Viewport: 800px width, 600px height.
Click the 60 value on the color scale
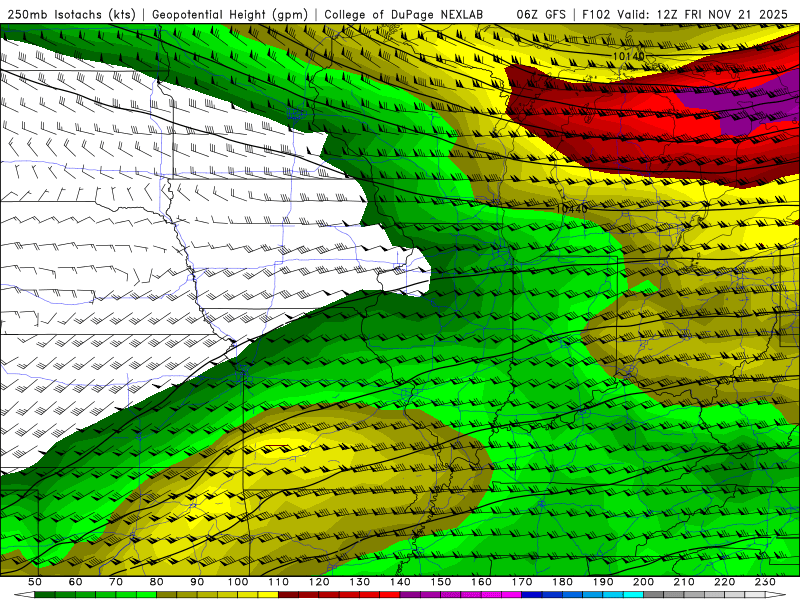click(76, 582)
